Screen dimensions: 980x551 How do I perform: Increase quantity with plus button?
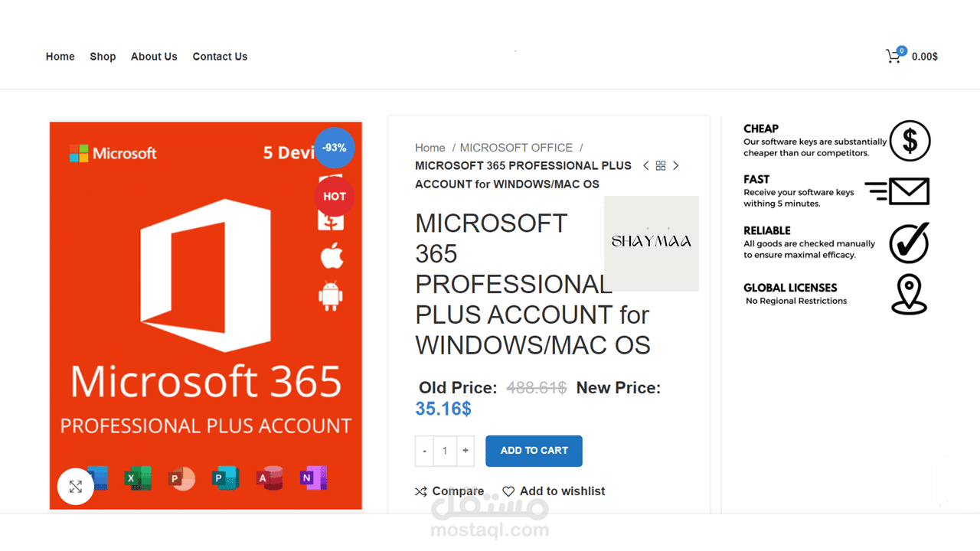(465, 451)
